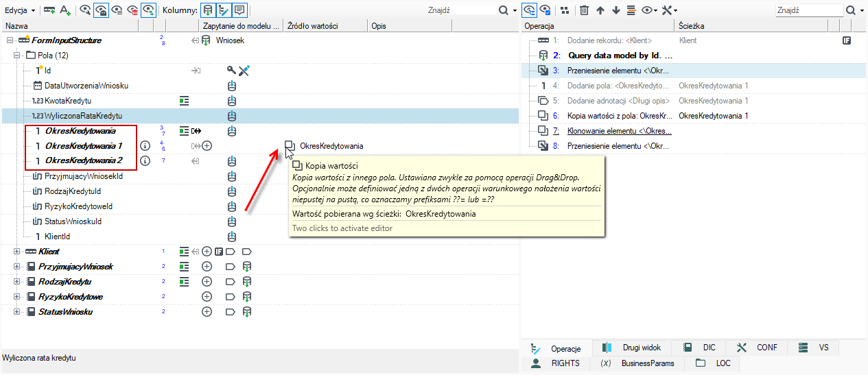Toggle the eye with padlock view icon
The height and width of the screenshot is (375, 868).
pyautogui.click(x=101, y=10)
